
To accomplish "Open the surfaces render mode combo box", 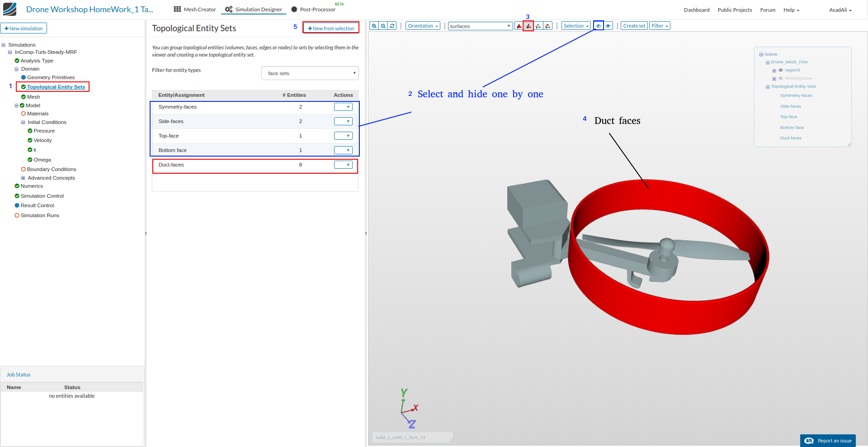I will pyautogui.click(x=480, y=26).
